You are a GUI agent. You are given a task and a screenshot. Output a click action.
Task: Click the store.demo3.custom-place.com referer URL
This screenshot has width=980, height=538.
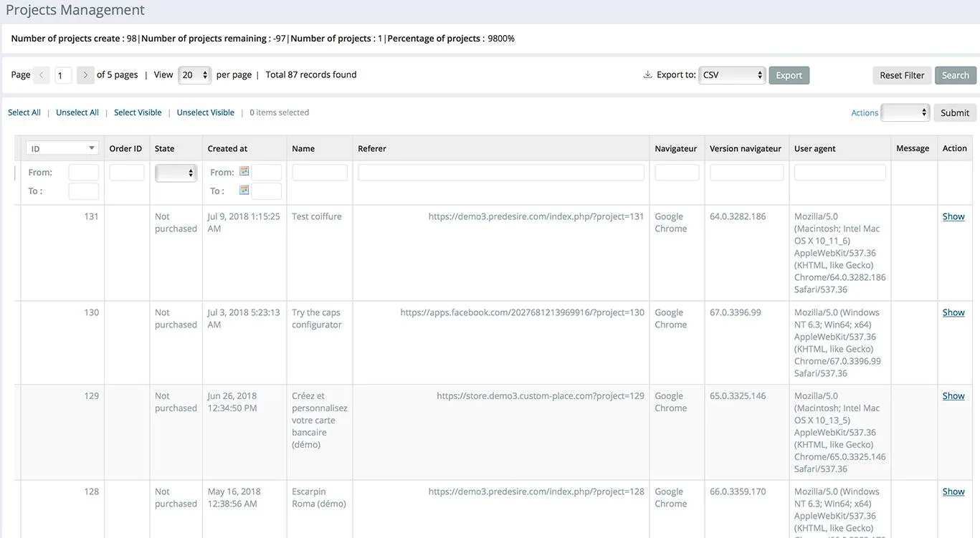(541, 395)
